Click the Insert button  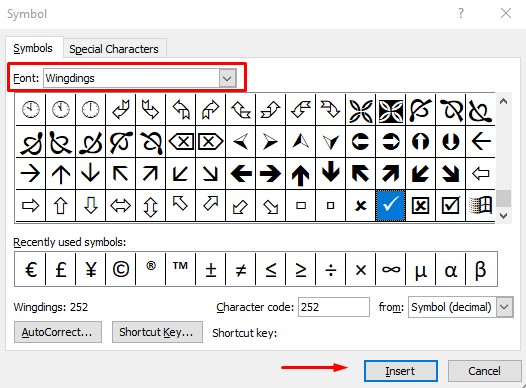[x=401, y=371]
